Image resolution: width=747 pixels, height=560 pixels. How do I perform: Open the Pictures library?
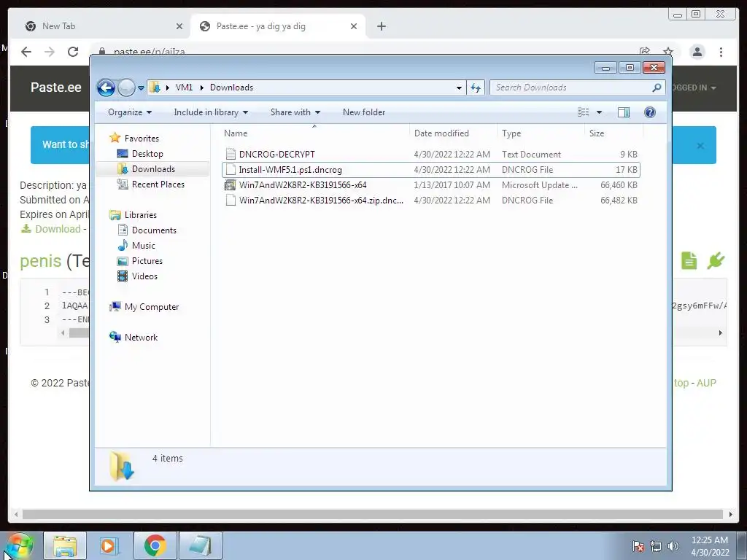[x=147, y=261]
